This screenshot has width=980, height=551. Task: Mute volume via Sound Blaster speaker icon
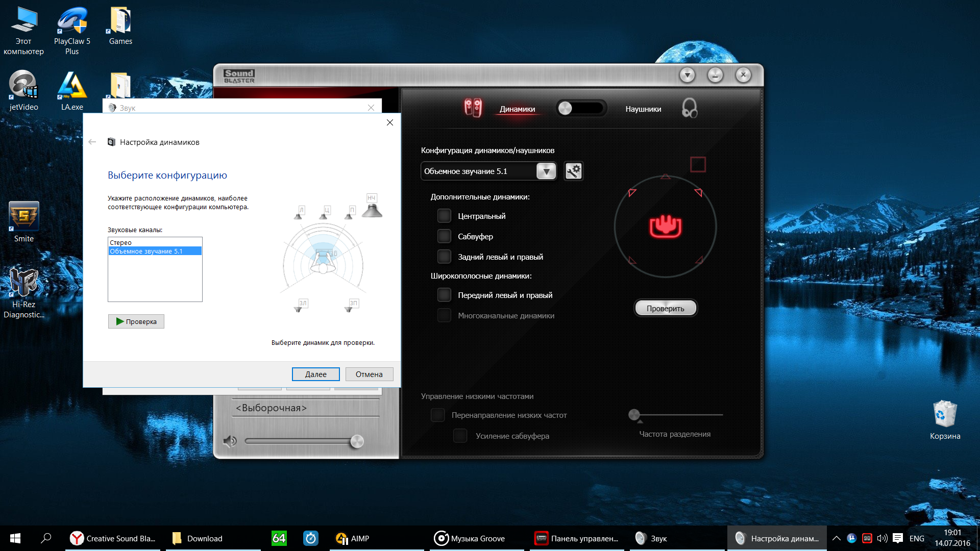pyautogui.click(x=230, y=441)
